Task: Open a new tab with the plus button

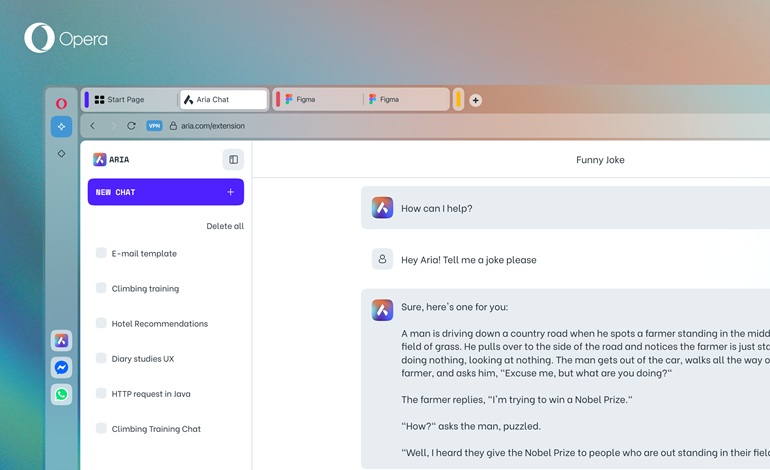Action: [475, 100]
